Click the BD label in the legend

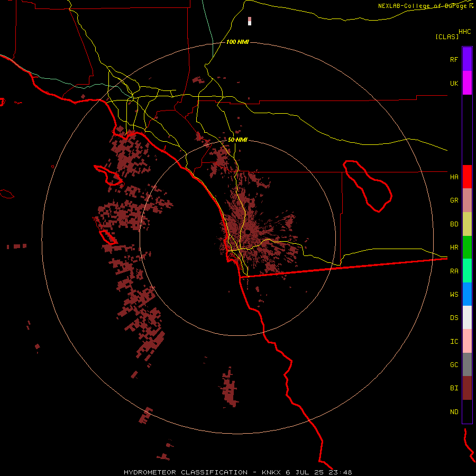[x=454, y=224]
